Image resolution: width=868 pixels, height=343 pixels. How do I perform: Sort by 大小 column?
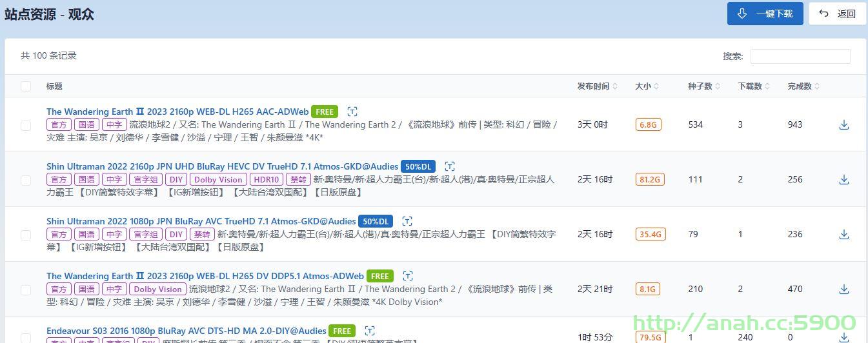tap(646, 86)
